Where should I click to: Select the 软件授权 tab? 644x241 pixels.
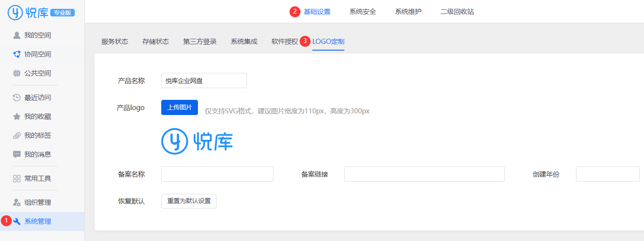[284, 41]
